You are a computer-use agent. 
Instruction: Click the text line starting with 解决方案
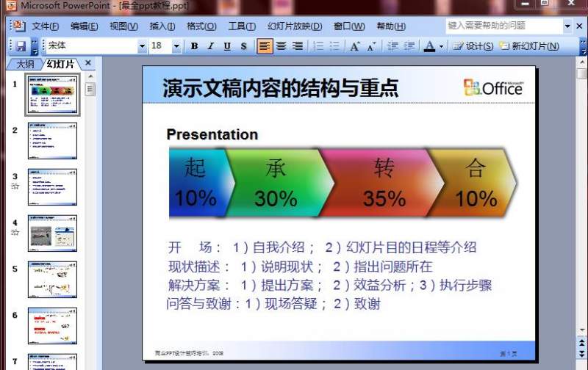click(x=330, y=286)
